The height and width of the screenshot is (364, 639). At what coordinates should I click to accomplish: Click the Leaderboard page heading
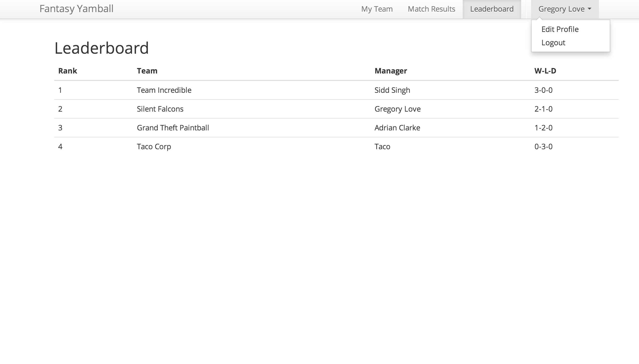(x=101, y=48)
